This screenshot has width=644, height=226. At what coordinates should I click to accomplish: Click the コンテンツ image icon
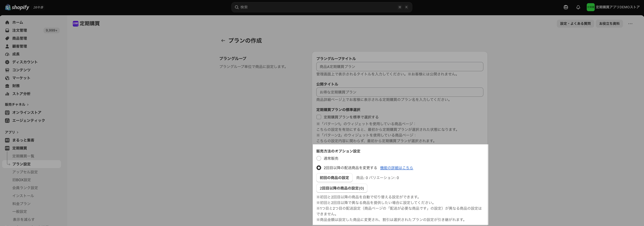(x=7, y=70)
